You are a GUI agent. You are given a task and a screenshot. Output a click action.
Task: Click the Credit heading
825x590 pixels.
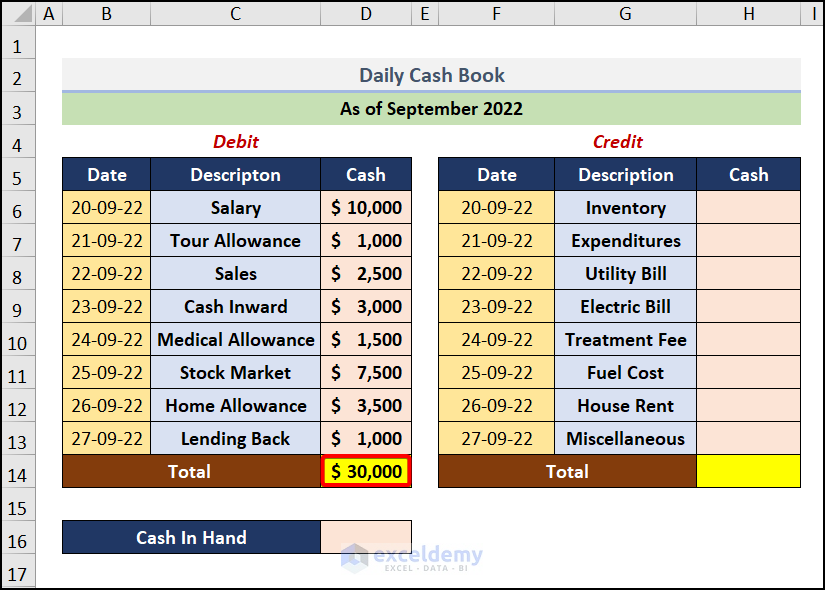(618, 142)
